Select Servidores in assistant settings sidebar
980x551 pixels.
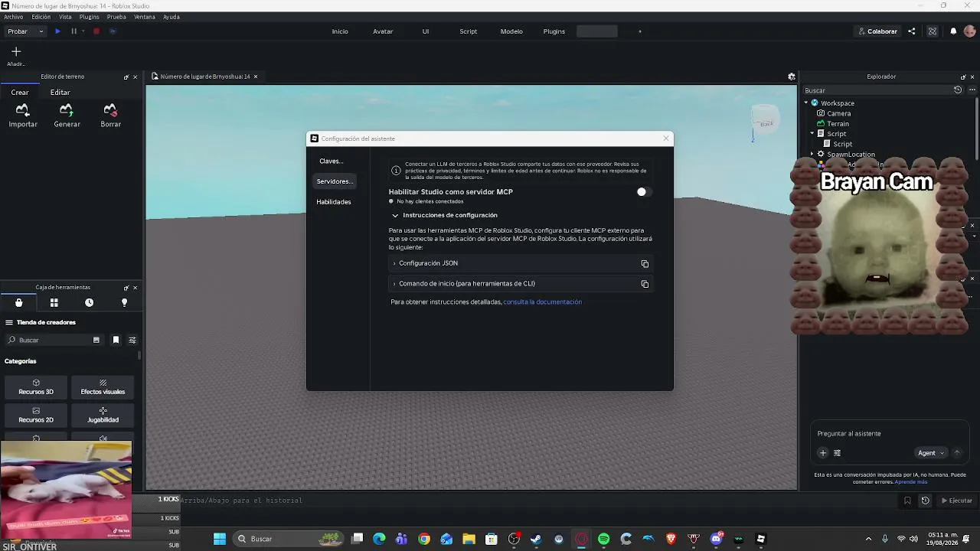(335, 181)
